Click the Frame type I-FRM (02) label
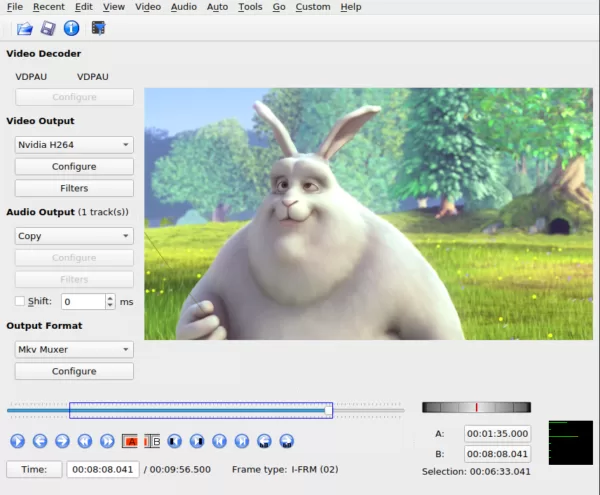The width and height of the screenshot is (600, 495). 285,469
